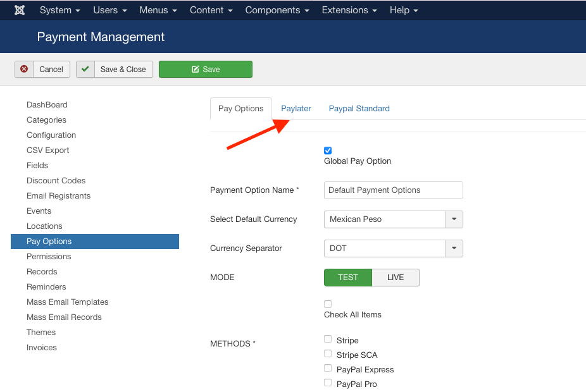
Task: Expand the Currency Separator dropdown arrow
Action: pyautogui.click(x=454, y=248)
